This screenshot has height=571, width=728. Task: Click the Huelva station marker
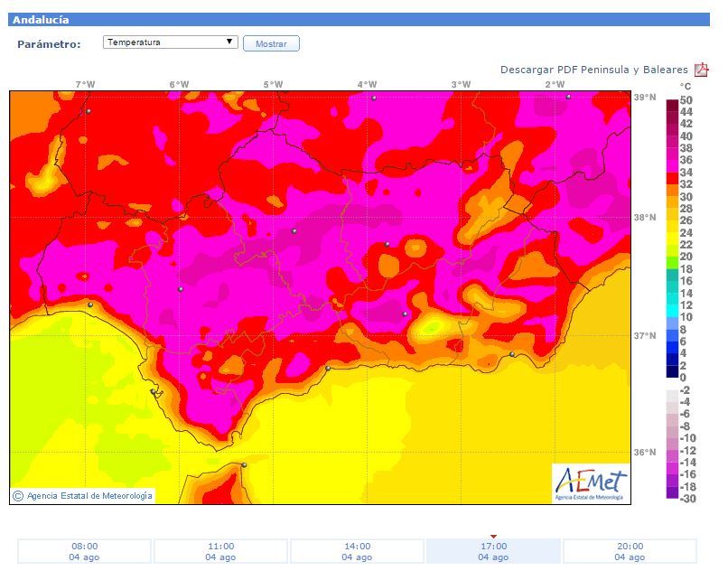click(90, 304)
